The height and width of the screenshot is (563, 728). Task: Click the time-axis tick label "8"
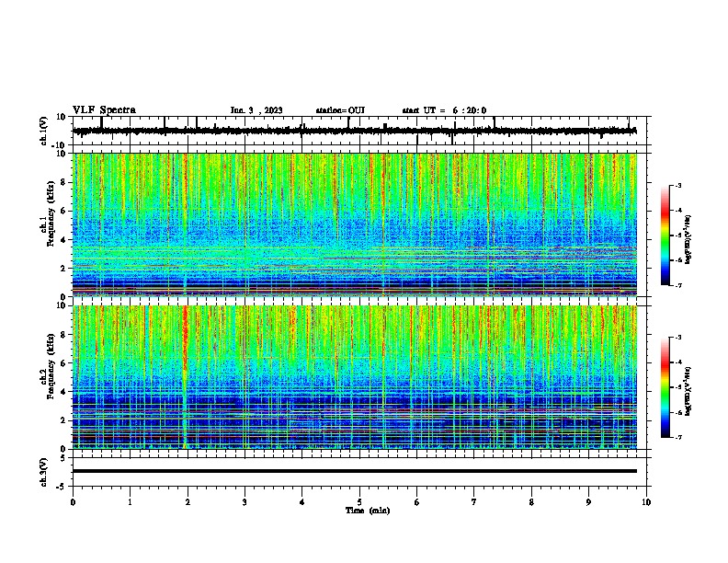pos(531,502)
